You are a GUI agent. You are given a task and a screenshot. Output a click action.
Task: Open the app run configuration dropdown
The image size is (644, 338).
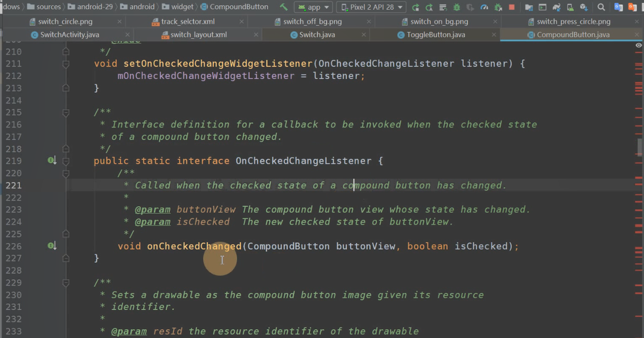(313, 7)
